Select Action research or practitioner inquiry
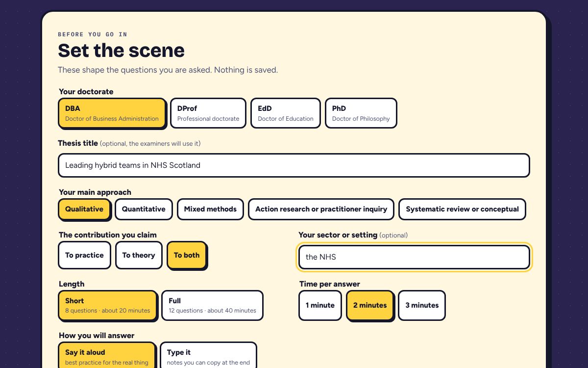 [x=321, y=209]
